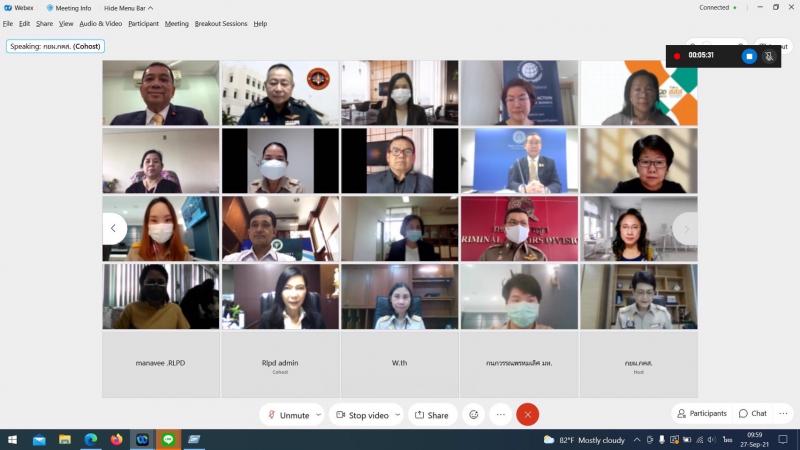Open the blue window app beside LINE on the taskbar
800x450 pixels.
(194, 440)
